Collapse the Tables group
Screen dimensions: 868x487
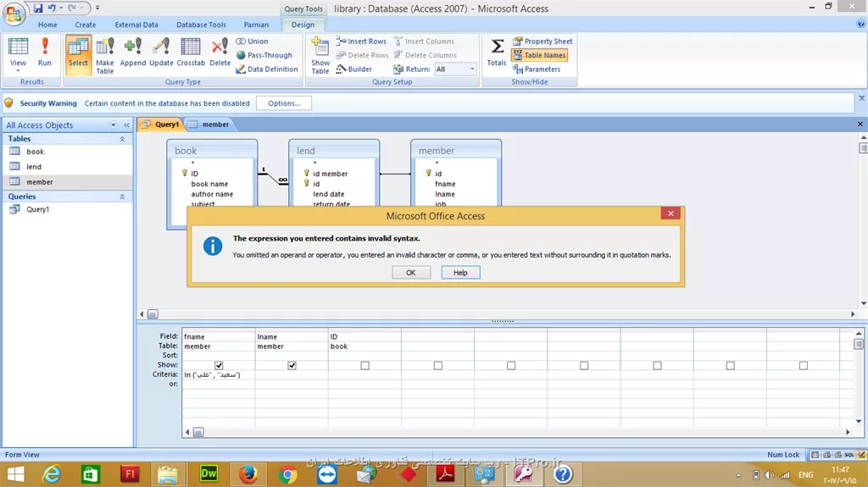(122, 139)
